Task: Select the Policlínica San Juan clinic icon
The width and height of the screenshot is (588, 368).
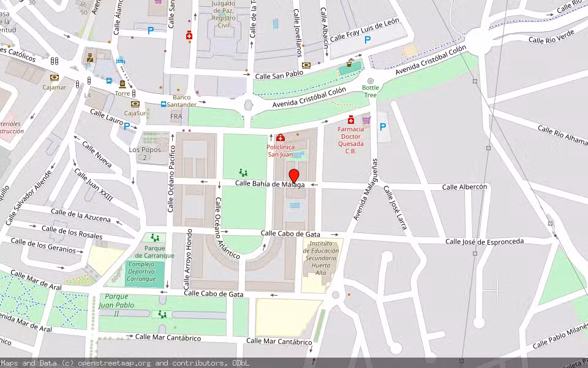Action: point(280,137)
